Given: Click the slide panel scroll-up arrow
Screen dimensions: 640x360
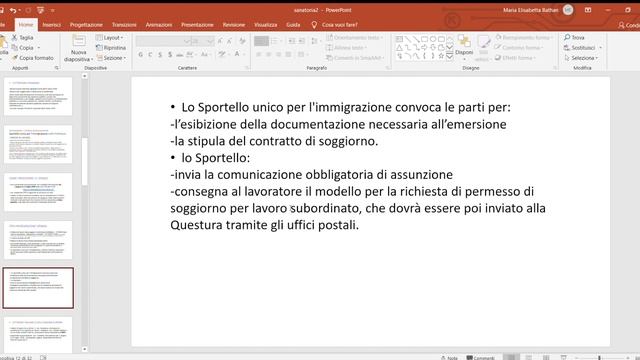Looking at the screenshot, I should [84, 76].
